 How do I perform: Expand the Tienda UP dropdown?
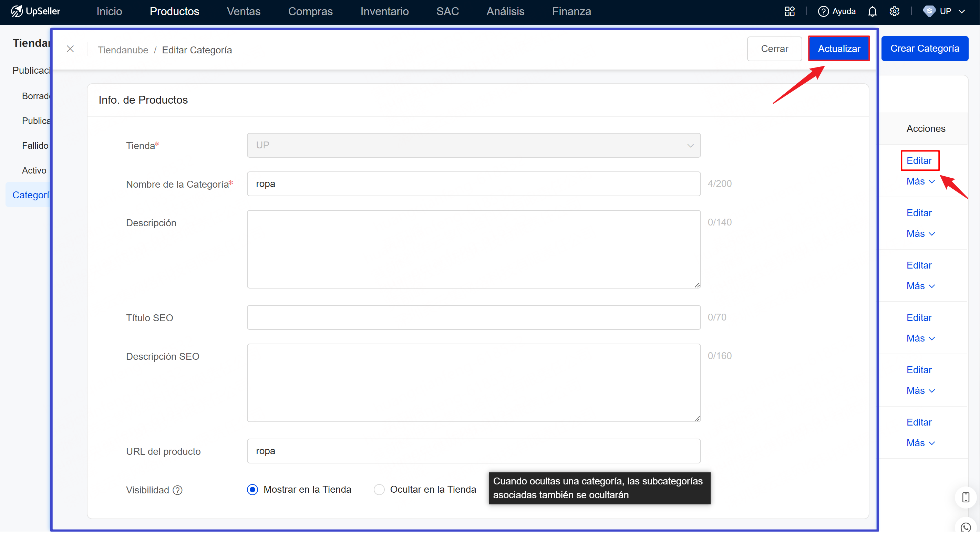coord(474,145)
